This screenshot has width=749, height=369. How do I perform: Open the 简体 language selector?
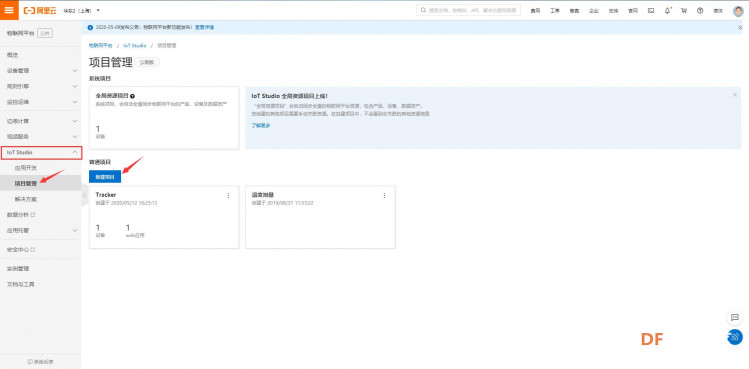[718, 11]
